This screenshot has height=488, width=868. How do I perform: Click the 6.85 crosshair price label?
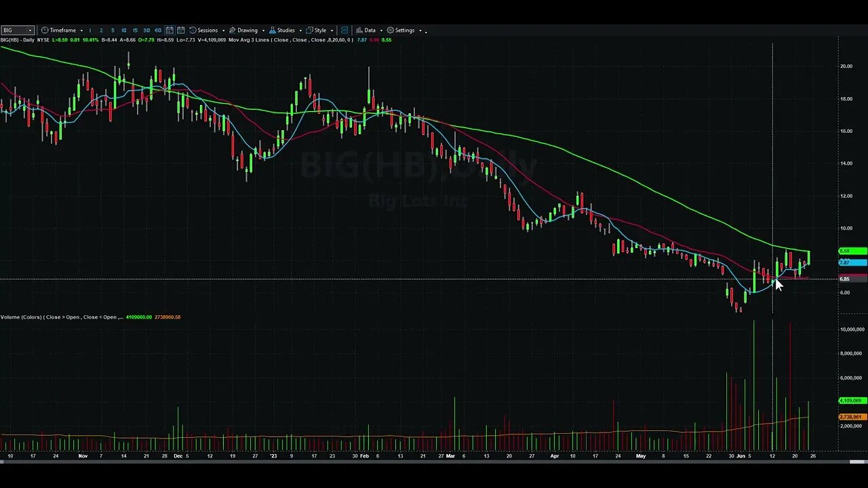[x=853, y=279]
